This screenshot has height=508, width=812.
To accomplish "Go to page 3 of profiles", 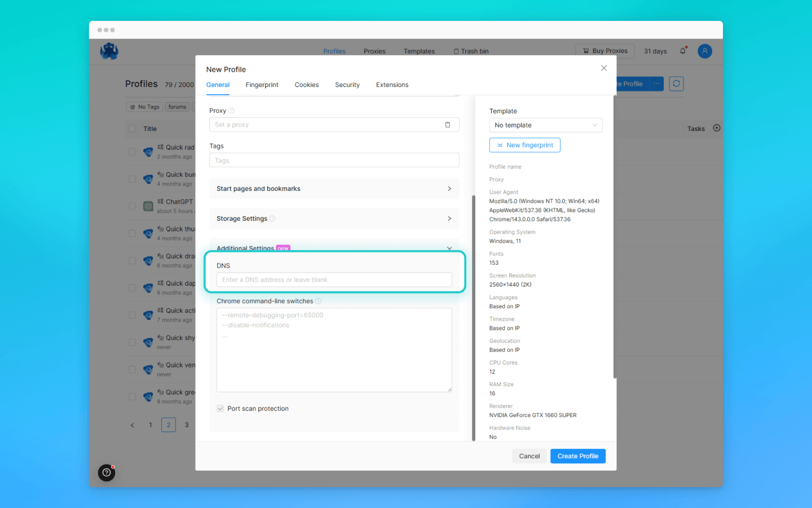I will point(187,425).
